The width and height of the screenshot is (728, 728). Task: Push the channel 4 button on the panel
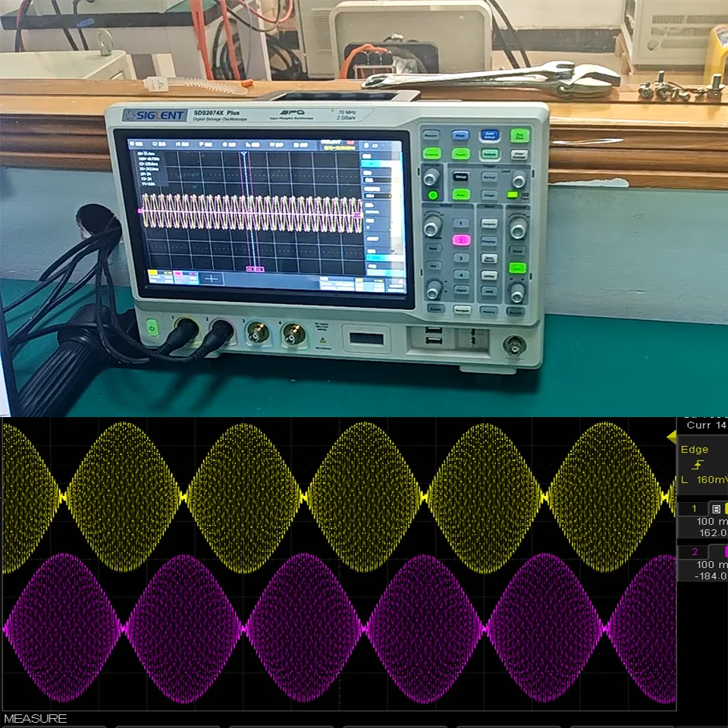[x=460, y=275]
